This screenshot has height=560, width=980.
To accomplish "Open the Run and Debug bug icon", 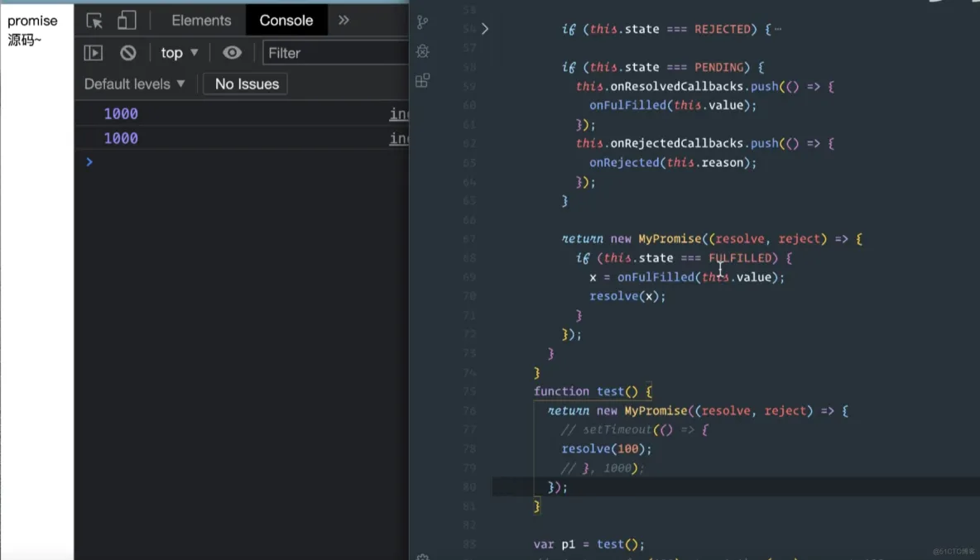I will [422, 51].
